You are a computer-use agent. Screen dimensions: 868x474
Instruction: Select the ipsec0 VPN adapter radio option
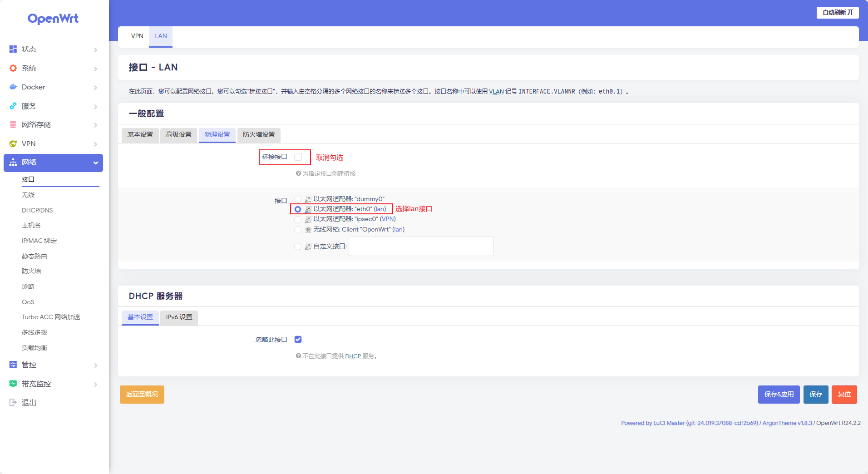(298, 219)
